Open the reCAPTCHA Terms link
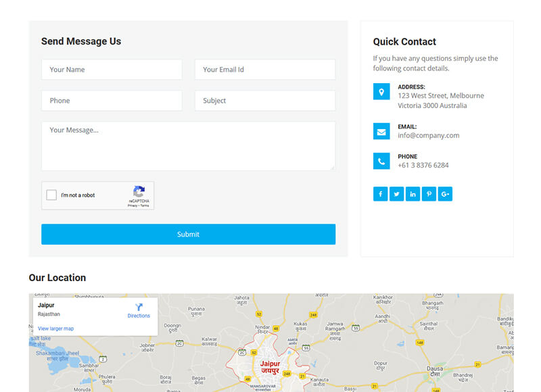Viewport: 541px width, 392px height. (x=145, y=205)
